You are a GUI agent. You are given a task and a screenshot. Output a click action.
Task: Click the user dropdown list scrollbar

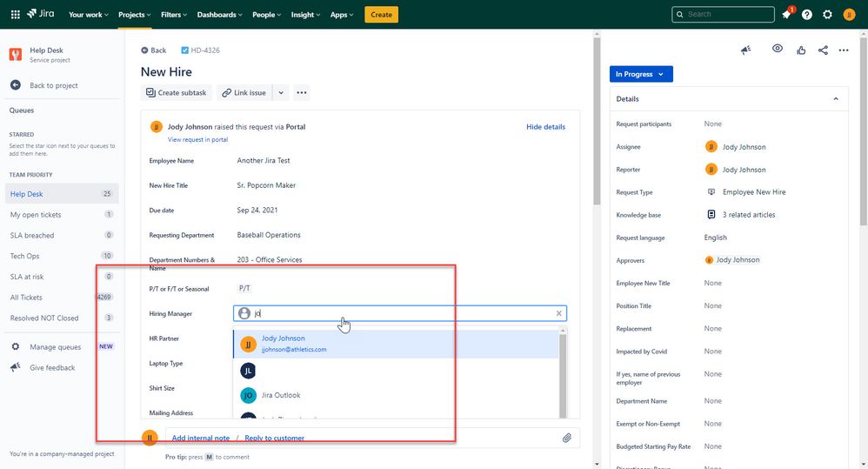563,374
